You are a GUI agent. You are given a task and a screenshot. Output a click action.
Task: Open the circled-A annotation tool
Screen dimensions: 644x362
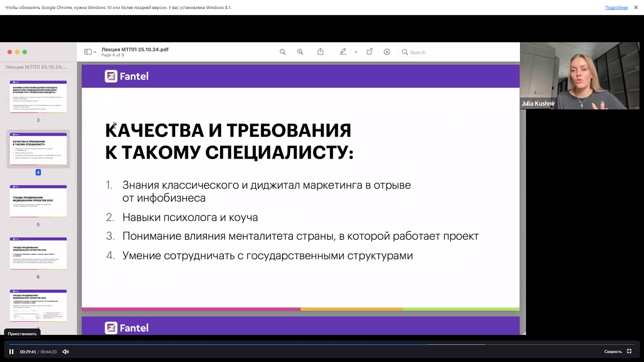(387, 51)
